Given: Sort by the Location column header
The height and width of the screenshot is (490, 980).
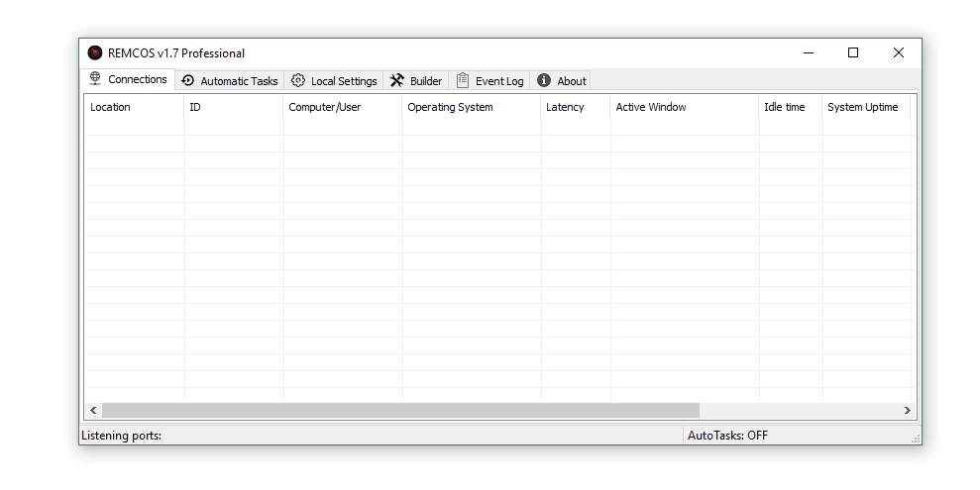Looking at the screenshot, I should click(x=110, y=107).
